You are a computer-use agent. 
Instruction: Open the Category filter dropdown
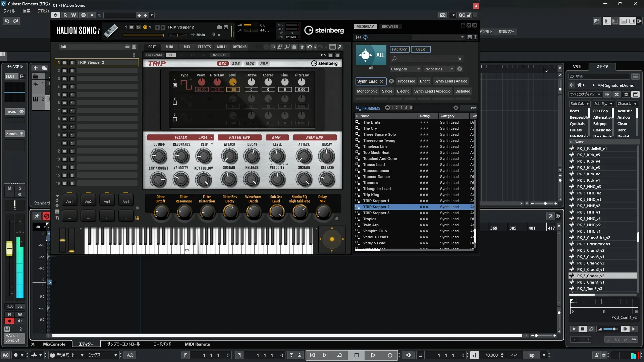[x=405, y=69]
